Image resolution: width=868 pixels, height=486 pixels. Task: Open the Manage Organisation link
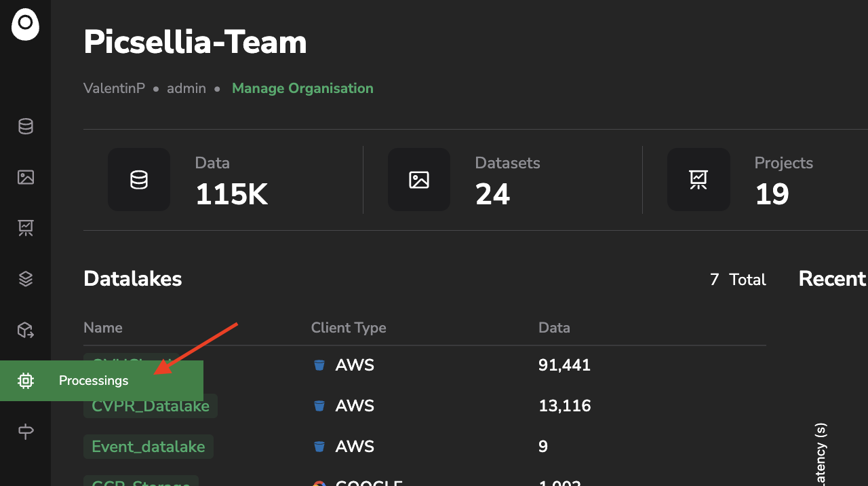[302, 88]
